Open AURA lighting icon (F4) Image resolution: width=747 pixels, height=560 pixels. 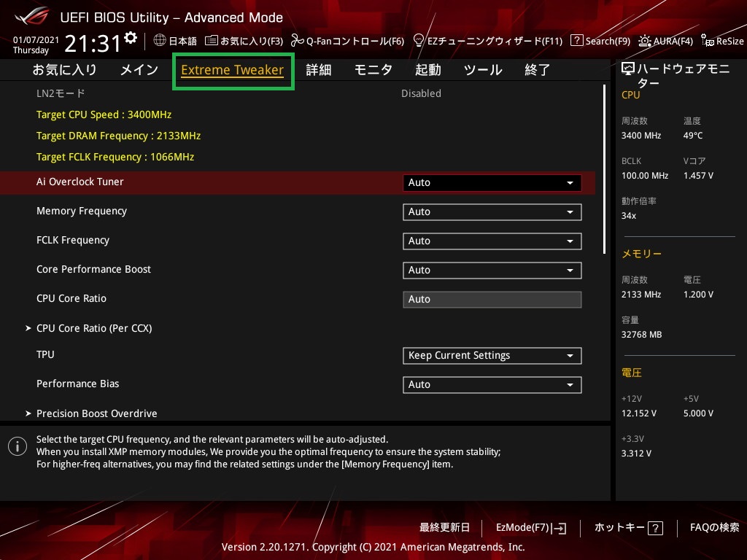[645, 41]
